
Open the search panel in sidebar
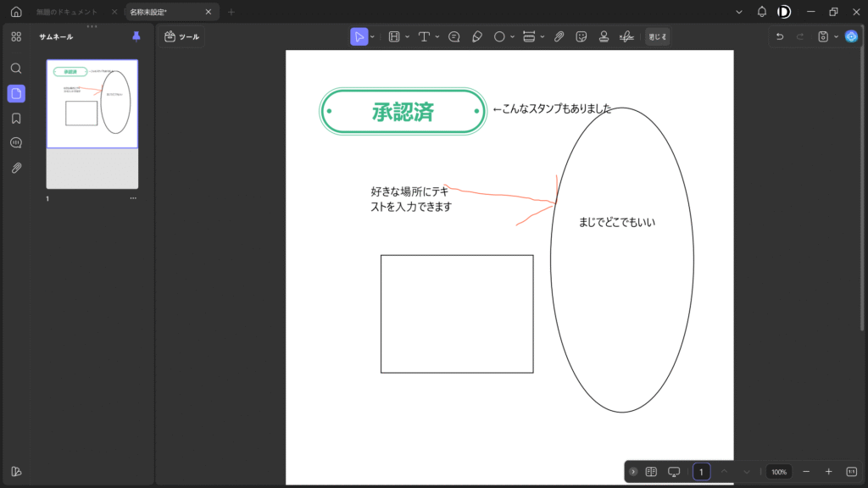(x=16, y=68)
